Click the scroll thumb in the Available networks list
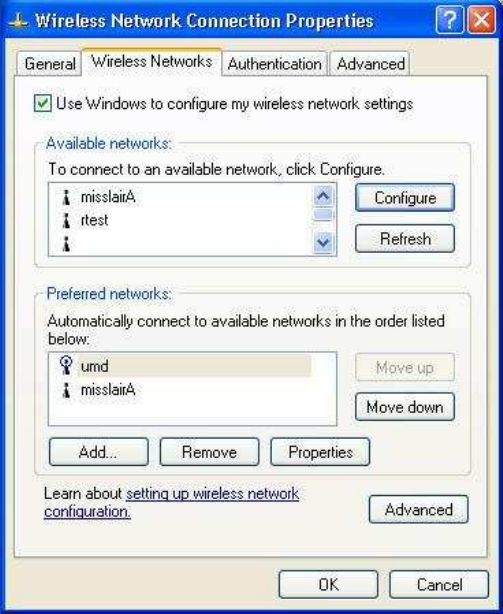 [323, 215]
